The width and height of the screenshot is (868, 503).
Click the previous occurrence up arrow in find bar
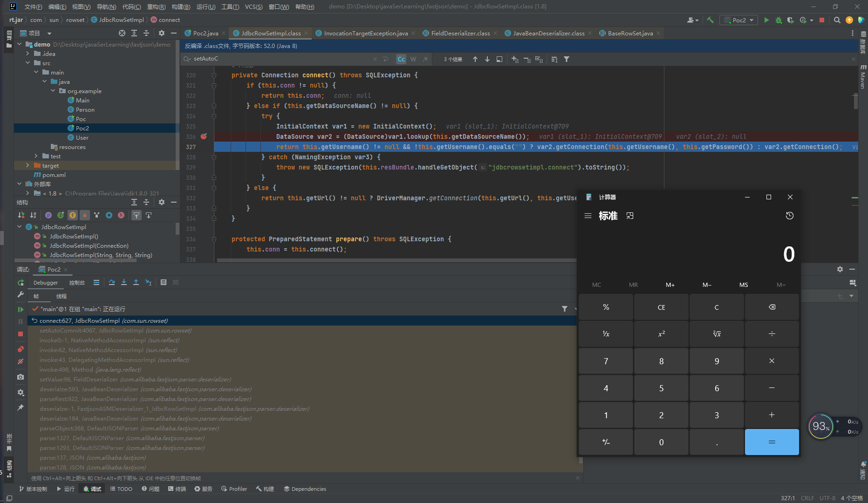click(475, 59)
